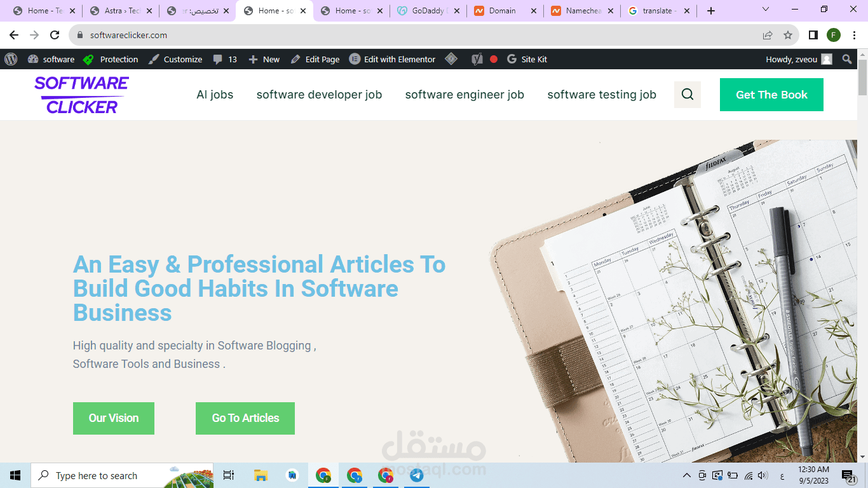Click the admin bar search magnifier
Viewport: 868px width, 488px height.
click(847, 59)
